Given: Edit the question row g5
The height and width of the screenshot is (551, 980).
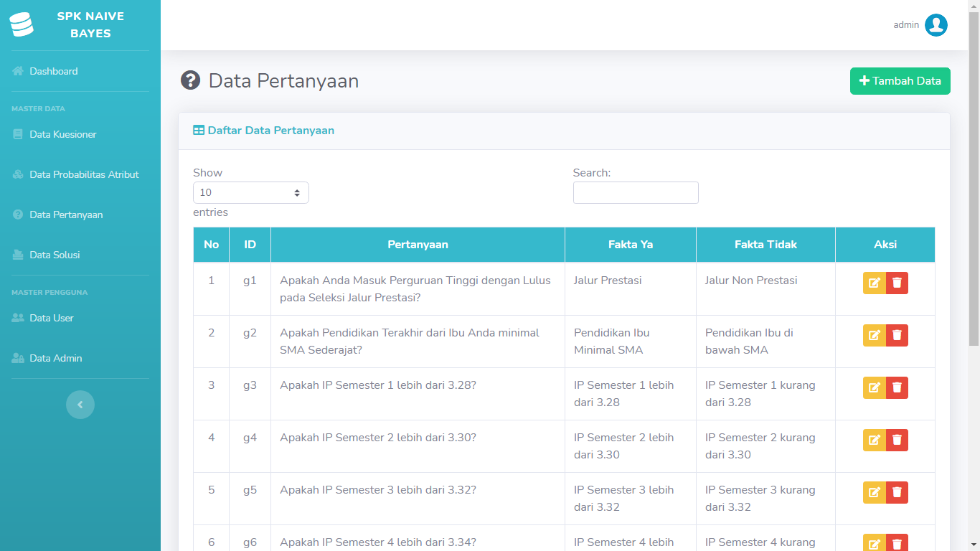Looking at the screenshot, I should coord(875,492).
